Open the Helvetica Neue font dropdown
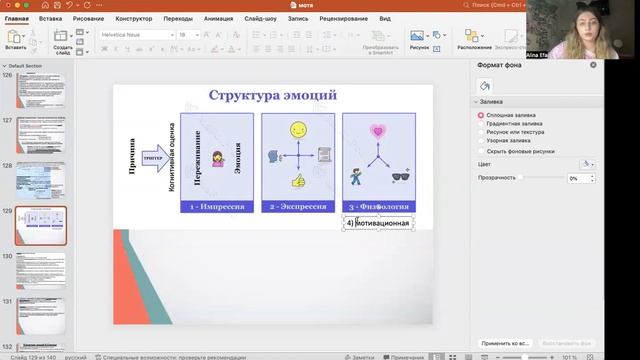This screenshot has height=360, width=640. [172, 35]
